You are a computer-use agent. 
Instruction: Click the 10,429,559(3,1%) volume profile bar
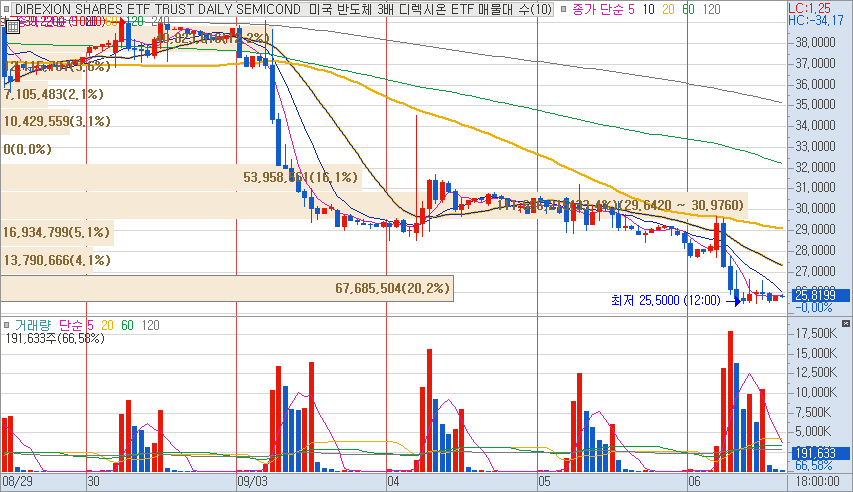coord(35,121)
